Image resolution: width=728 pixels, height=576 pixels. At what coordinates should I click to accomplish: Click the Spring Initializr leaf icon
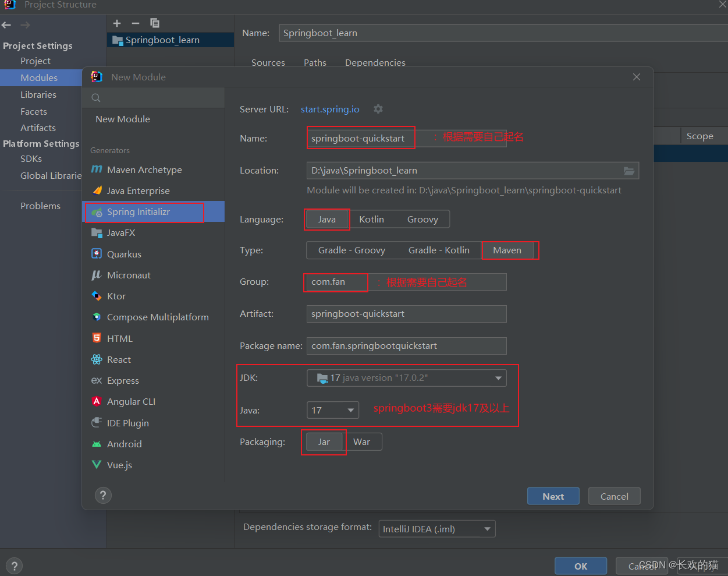[97, 212]
